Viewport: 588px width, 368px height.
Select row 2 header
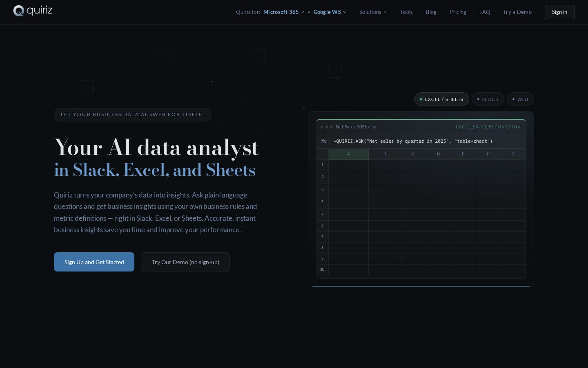click(322, 177)
